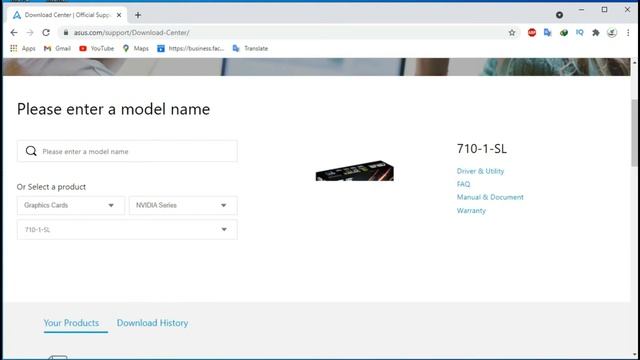Open the Extensions puzzle piece menu

tap(596, 33)
